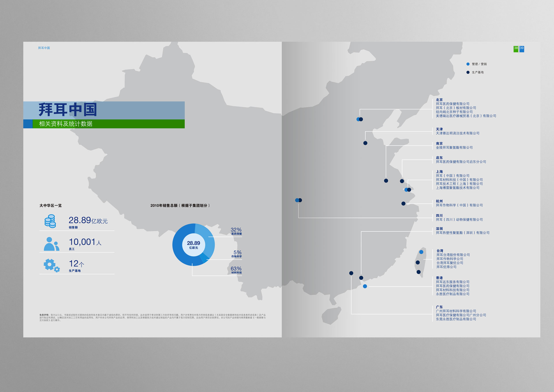
Task: Click the title 拜耳中国
Action: point(68,110)
